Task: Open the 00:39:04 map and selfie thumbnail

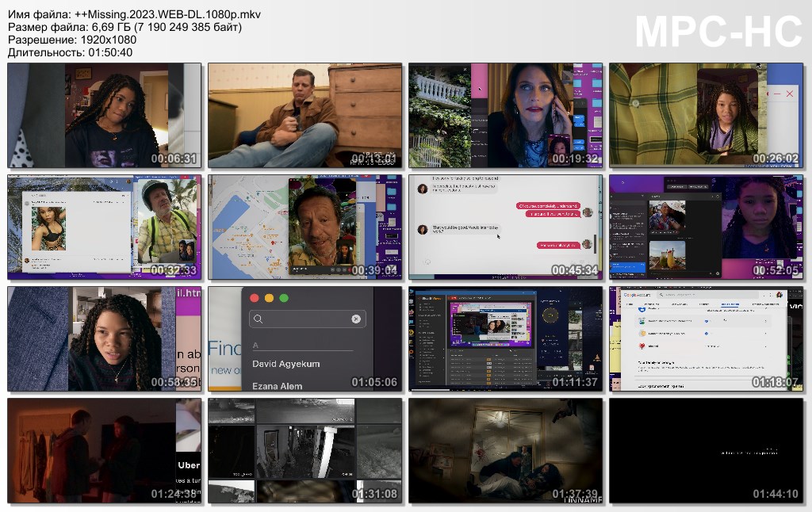Action: pyautogui.click(x=305, y=227)
